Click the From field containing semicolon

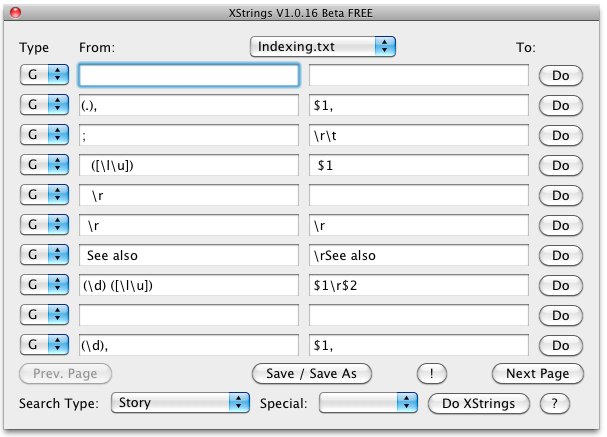[189, 135]
